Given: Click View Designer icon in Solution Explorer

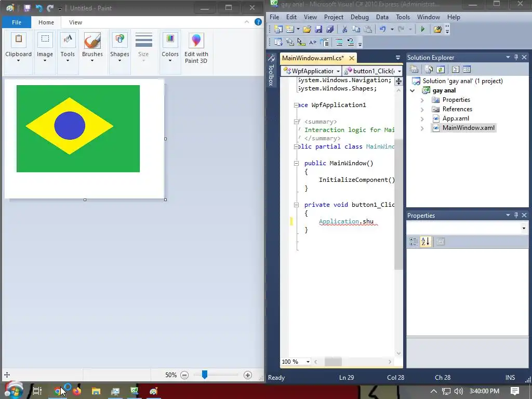Looking at the screenshot, I should click(x=467, y=70).
